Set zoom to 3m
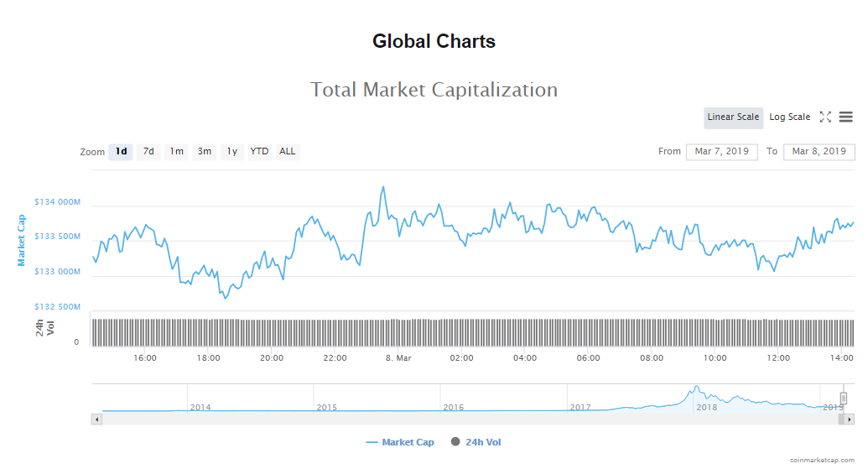This screenshot has height=474, width=868. tap(204, 152)
